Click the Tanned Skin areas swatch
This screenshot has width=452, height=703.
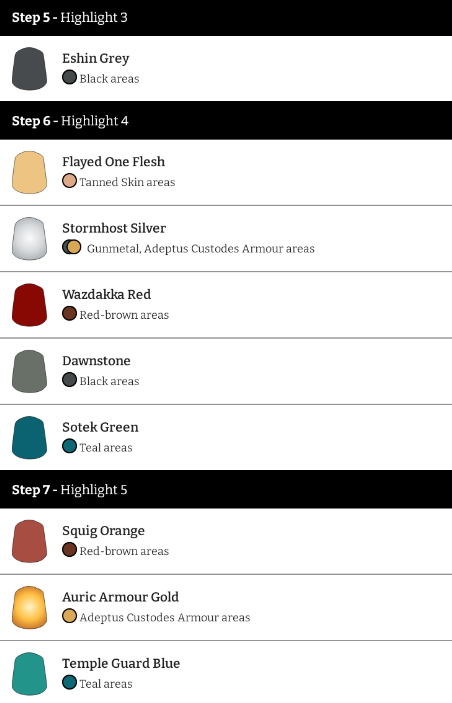69,181
